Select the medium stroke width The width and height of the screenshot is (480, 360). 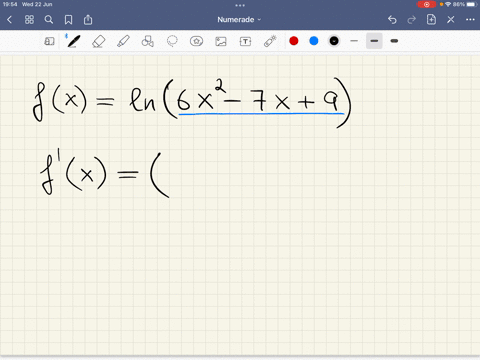374,41
